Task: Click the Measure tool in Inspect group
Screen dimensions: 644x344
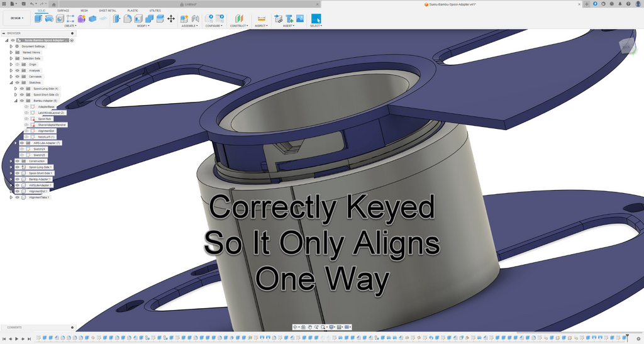Action: 261,18
